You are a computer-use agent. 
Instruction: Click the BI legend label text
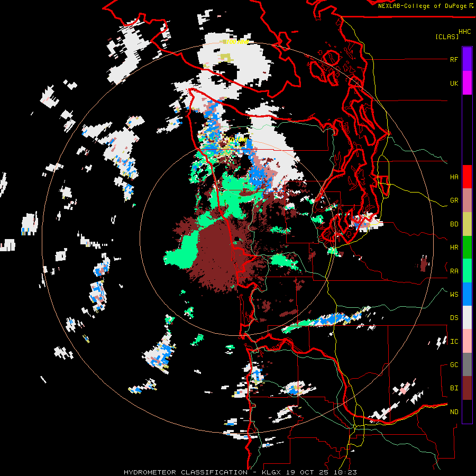454,388
